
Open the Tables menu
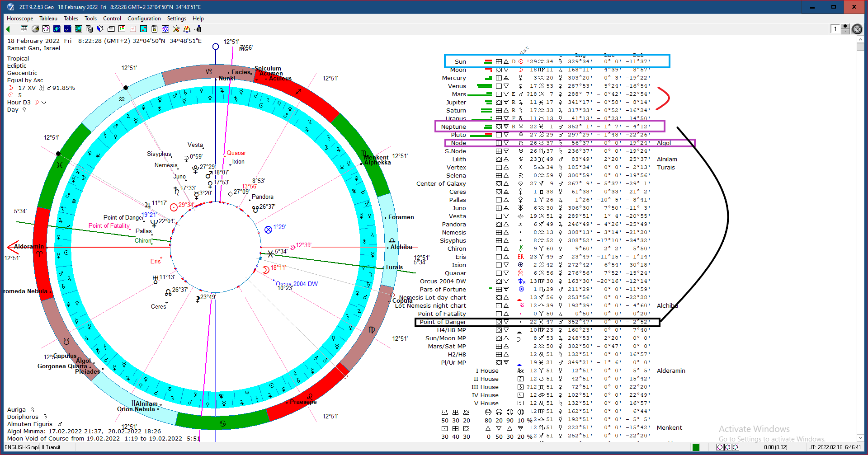[71, 19]
